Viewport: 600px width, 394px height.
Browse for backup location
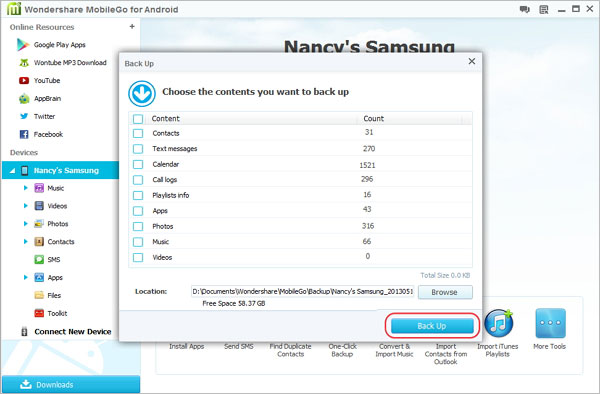click(x=445, y=292)
